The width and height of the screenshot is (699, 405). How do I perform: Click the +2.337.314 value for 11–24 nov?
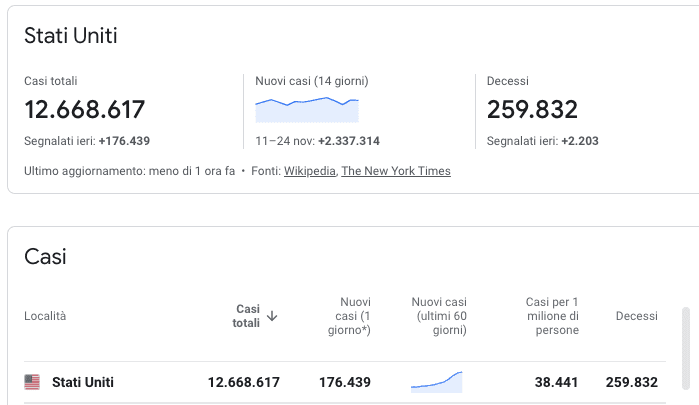tap(349, 141)
